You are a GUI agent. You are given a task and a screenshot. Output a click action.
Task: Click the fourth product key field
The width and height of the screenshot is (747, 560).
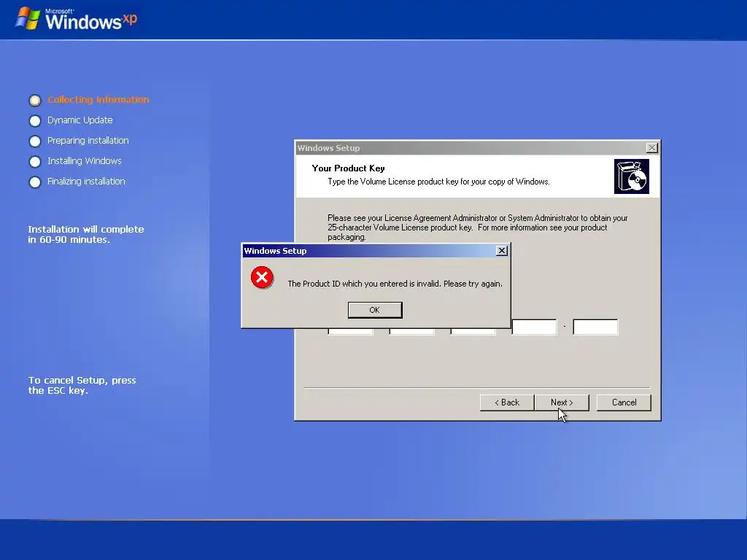pos(534,327)
